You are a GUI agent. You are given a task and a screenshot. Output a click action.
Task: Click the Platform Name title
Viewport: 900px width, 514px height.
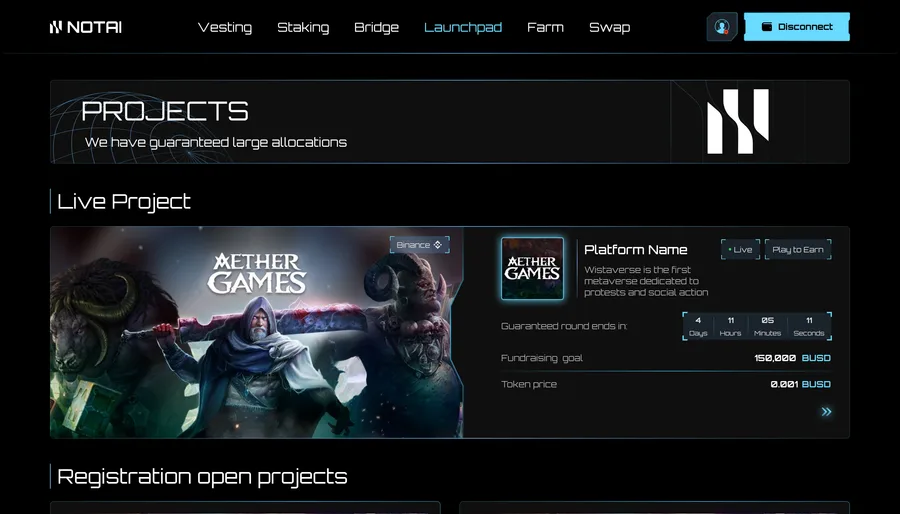(635, 250)
